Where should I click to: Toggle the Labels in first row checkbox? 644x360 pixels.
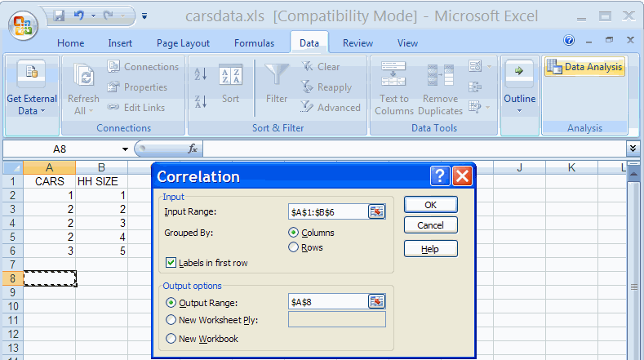171,263
